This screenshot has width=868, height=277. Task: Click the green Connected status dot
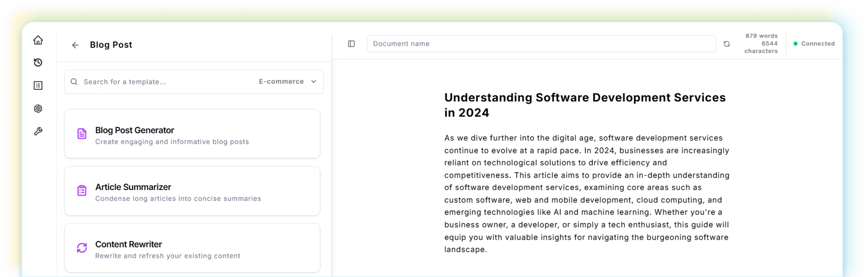796,44
